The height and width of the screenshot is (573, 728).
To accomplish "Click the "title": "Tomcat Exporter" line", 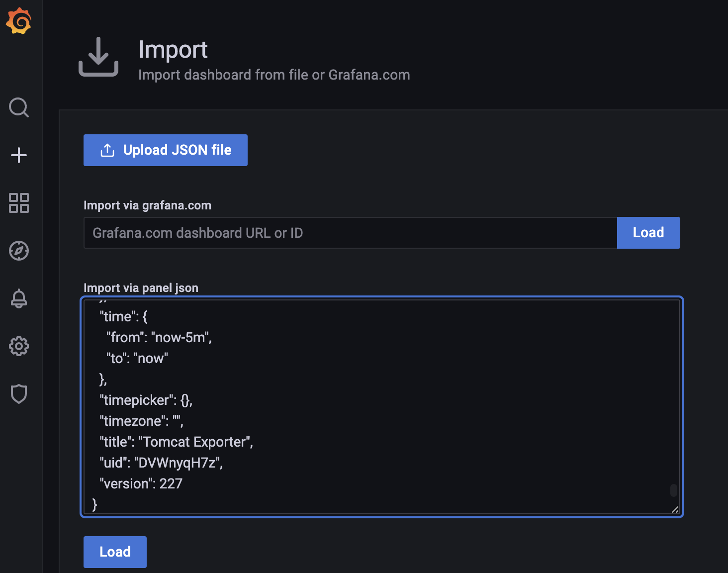I will pyautogui.click(x=177, y=442).
